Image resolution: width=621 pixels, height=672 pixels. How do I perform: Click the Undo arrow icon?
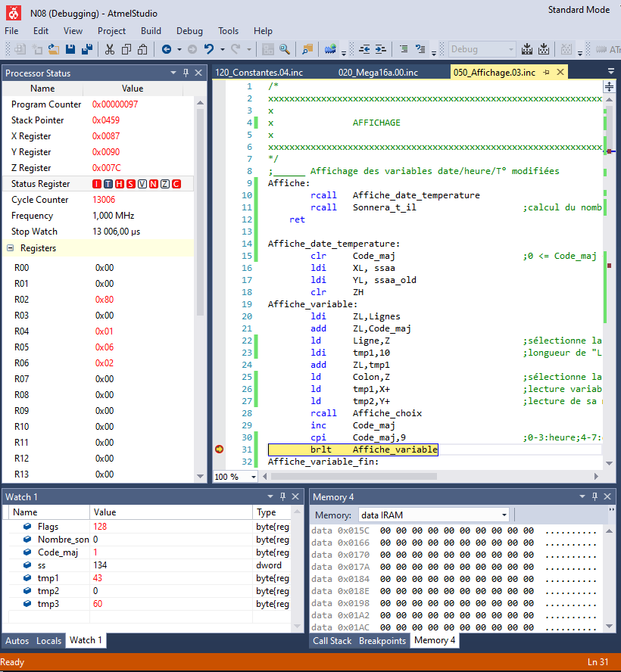coord(208,49)
